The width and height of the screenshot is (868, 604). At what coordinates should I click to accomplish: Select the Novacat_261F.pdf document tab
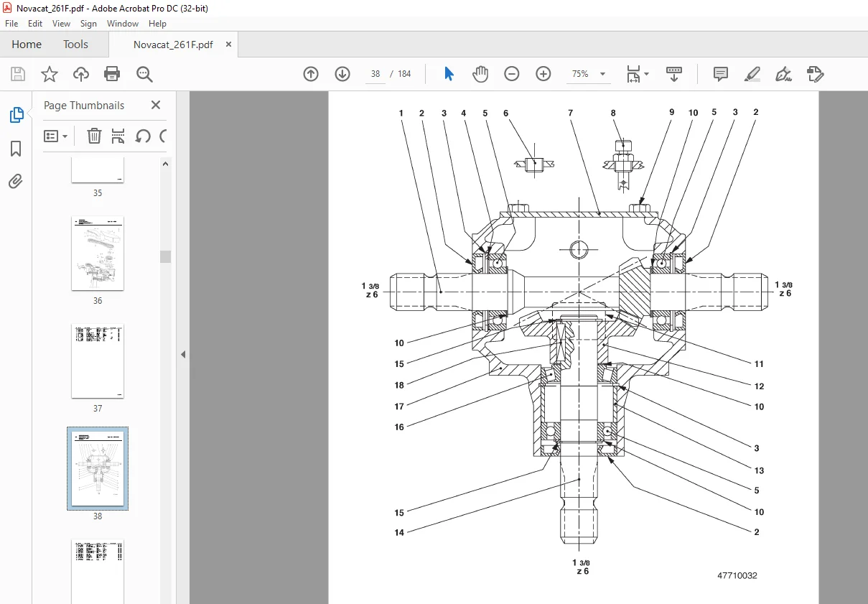click(173, 45)
